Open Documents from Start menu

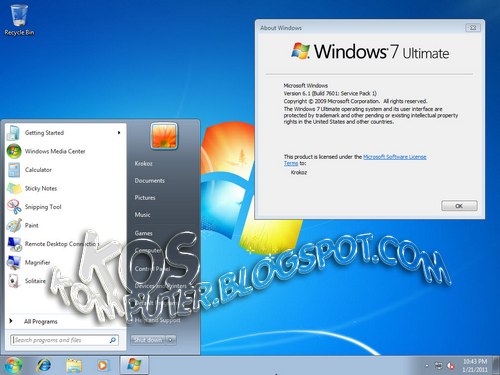(150, 181)
